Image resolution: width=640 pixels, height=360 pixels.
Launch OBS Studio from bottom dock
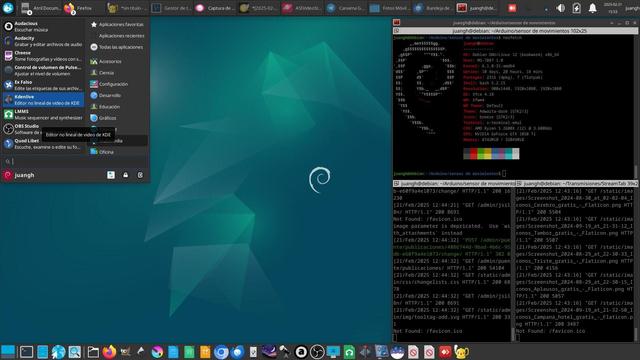coord(317,352)
